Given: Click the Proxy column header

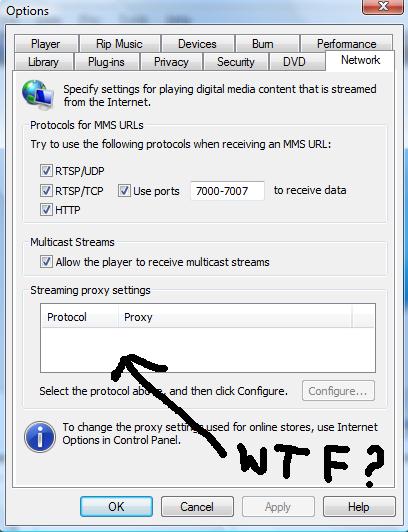Looking at the screenshot, I should 235,317.
